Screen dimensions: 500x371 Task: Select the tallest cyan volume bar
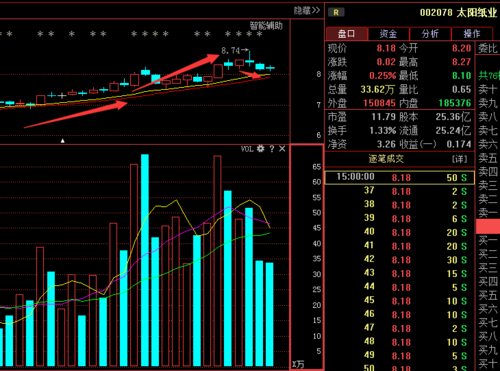pos(145,260)
